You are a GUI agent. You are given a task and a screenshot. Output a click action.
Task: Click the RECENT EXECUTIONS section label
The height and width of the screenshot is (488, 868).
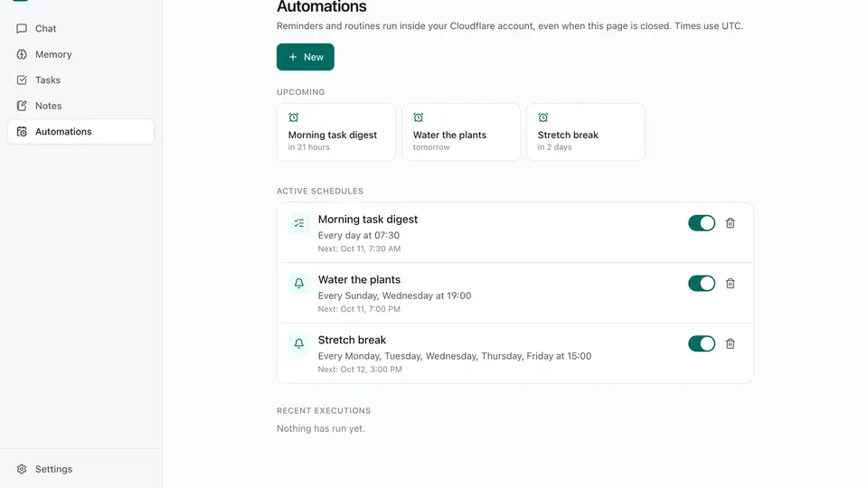[x=324, y=410]
